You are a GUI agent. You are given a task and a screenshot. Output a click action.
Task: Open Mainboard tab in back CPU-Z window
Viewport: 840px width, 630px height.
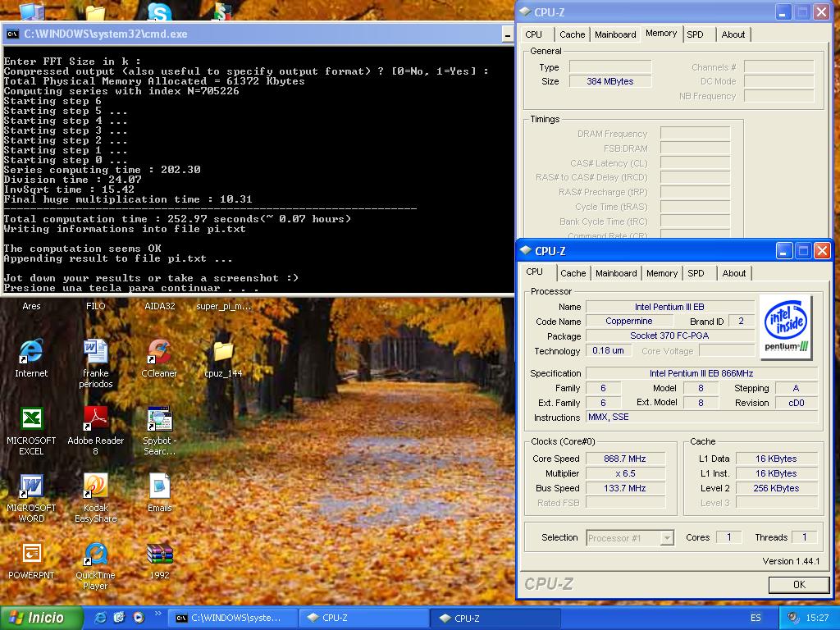point(615,34)
